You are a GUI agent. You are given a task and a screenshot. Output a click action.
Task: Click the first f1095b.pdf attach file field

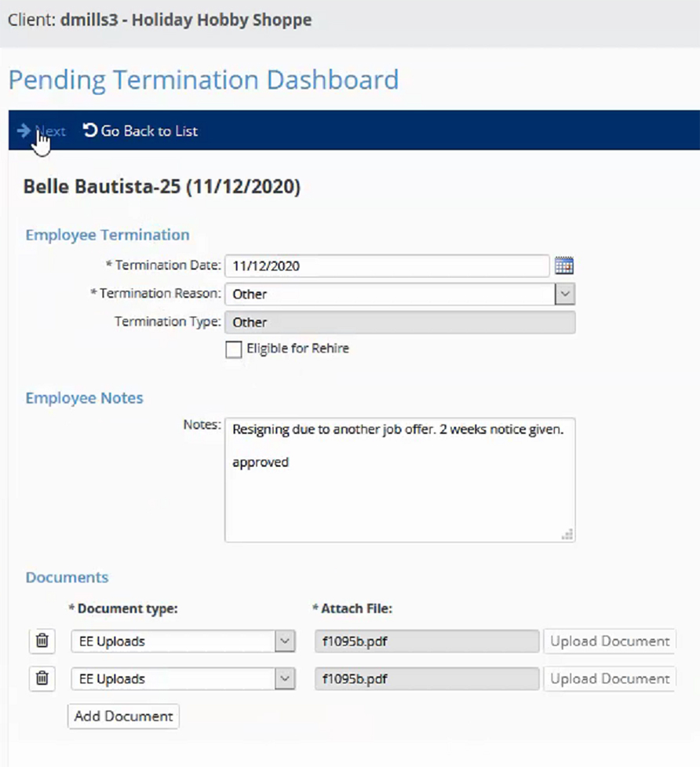(x=426, y=641)
